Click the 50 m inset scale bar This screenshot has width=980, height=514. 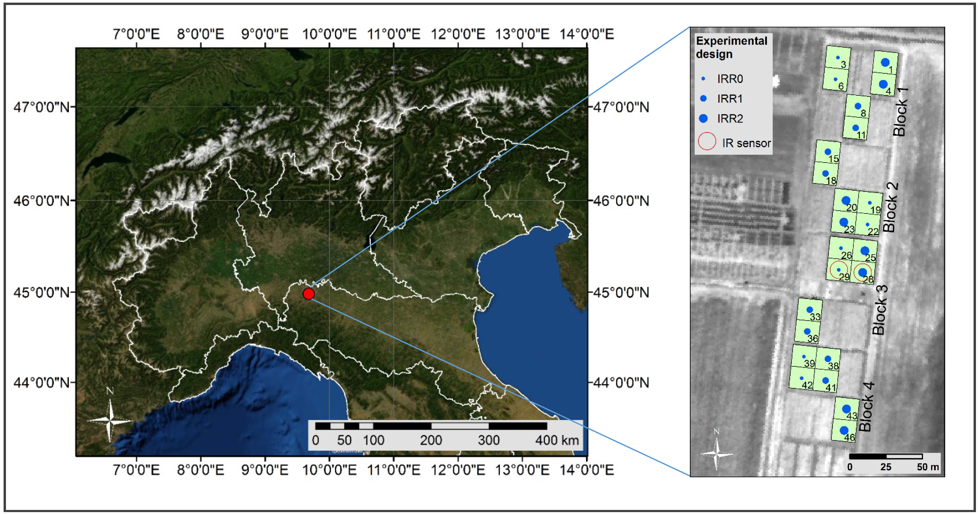[886, 456]
